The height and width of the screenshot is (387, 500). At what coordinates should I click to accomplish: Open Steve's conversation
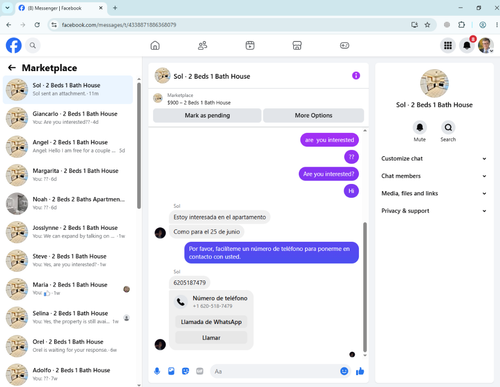coord(68,260)
